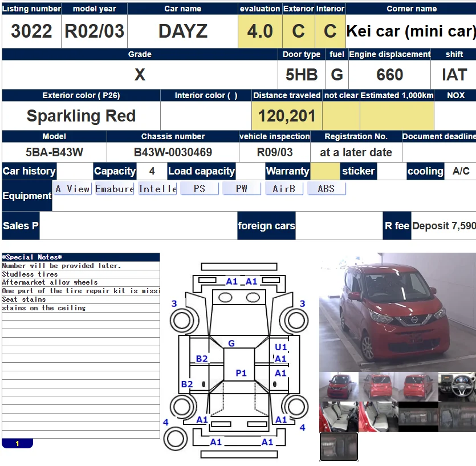476x466 pixels.
Task: Click the AirB equipment tag
Action: [284, 189]
